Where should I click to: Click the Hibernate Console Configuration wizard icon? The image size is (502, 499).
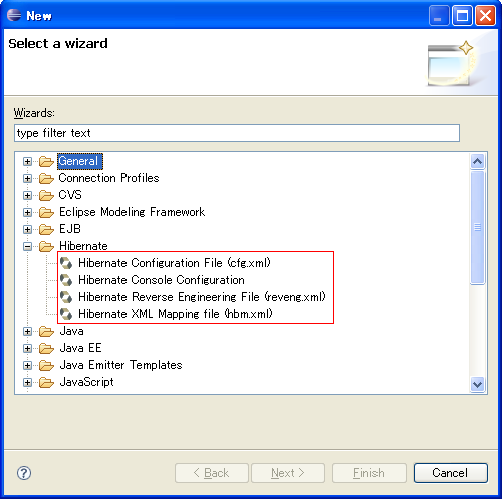click(x=66, y=280)
